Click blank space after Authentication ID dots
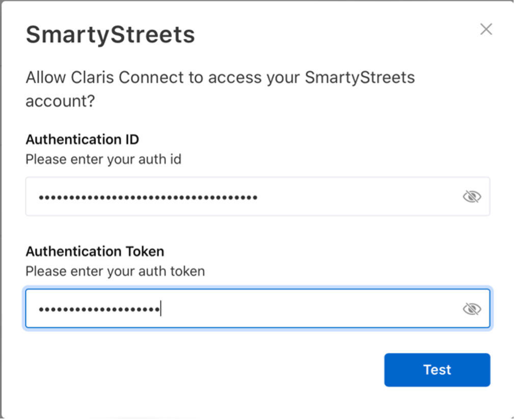 tap(357, 197)
